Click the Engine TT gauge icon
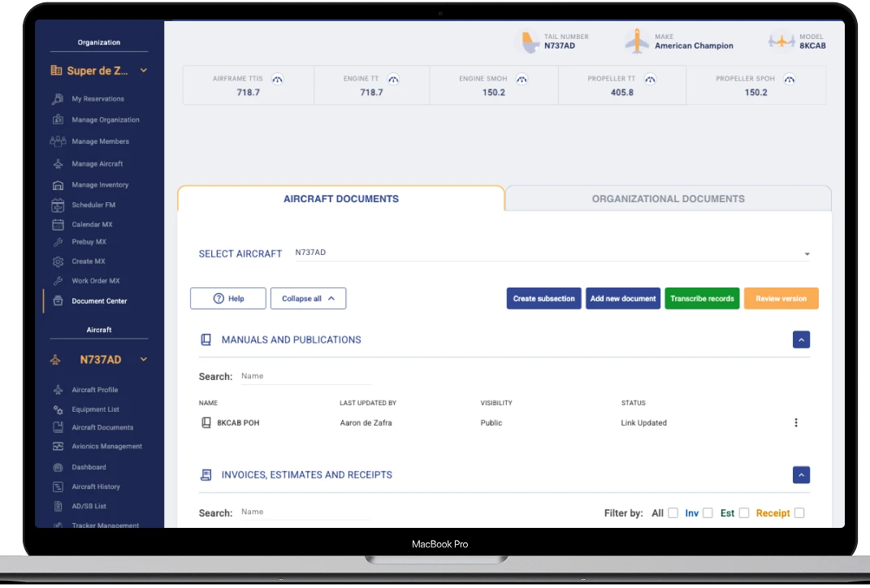This screenshot has width=870, height=588. point(393,80)
